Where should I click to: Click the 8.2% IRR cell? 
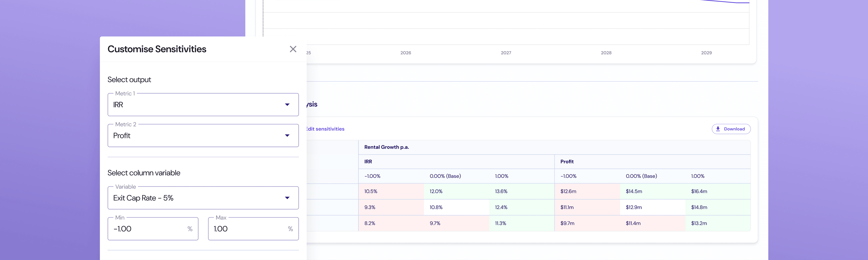point(370,223)
